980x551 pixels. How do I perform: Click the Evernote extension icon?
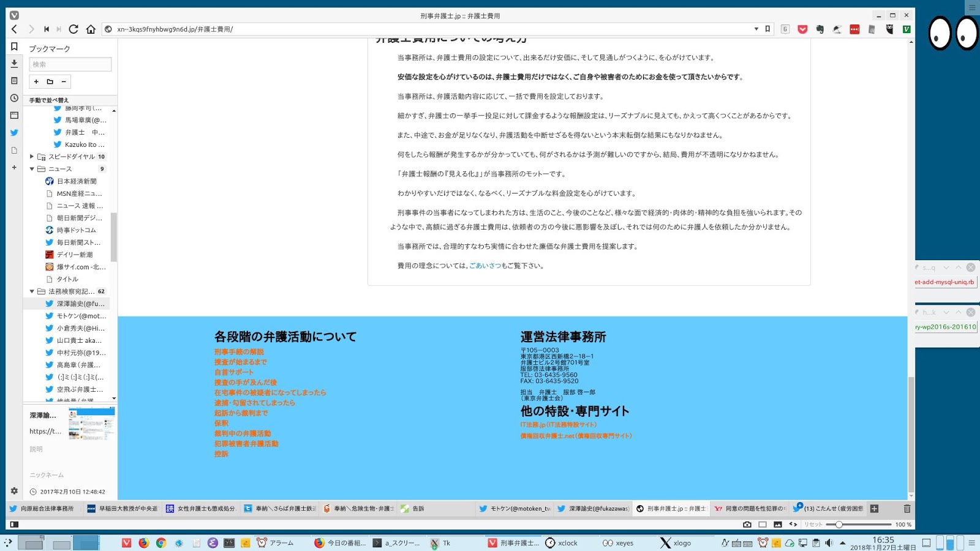click(x=820, y=29)
